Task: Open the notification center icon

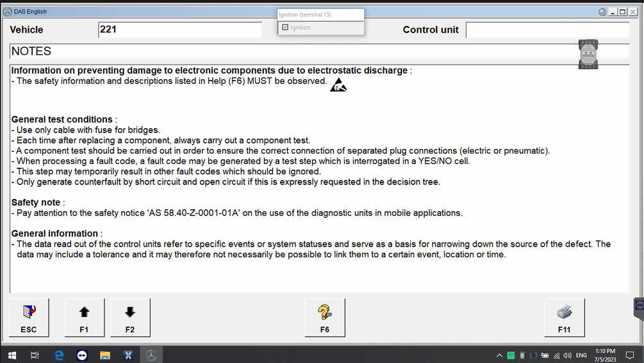Action: click(630, 355)
